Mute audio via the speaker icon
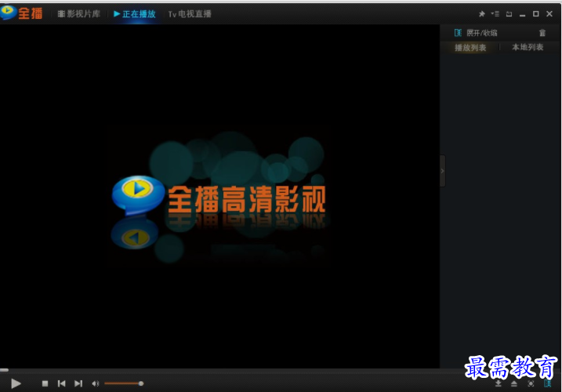This screenshot has height=392, width=562. 95,383
